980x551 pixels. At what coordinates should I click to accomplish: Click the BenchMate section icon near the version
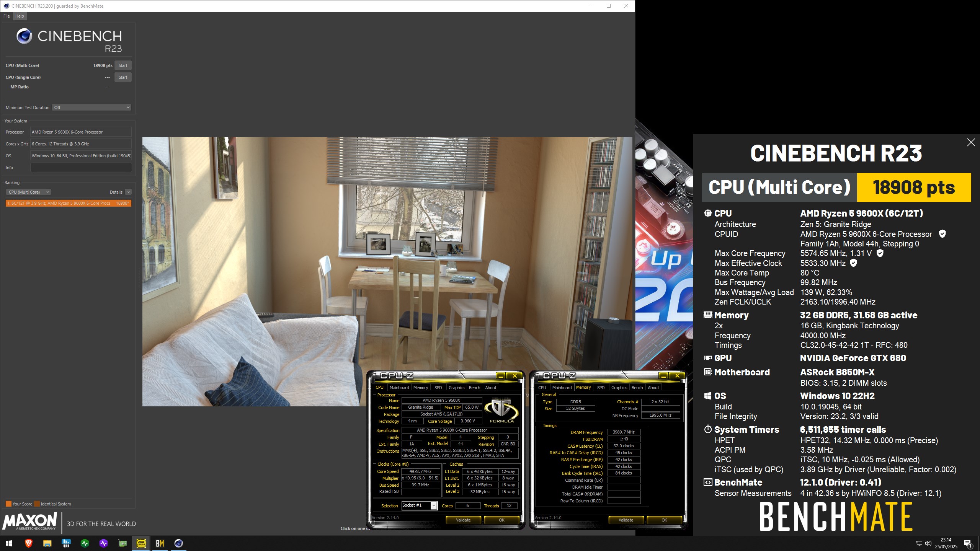click(x=708, y=482)
